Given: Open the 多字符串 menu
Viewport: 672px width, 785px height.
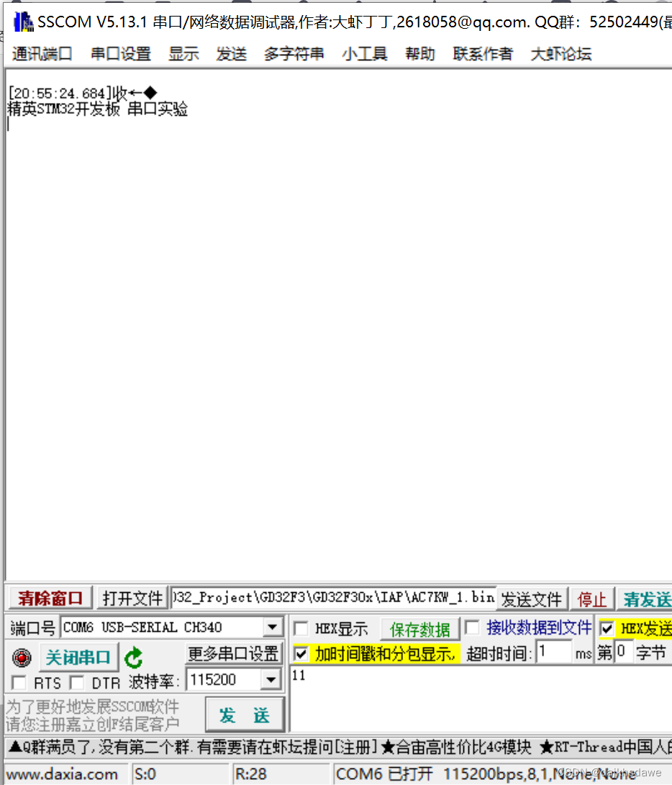Looking at the screenshot, I should point(294,53).
